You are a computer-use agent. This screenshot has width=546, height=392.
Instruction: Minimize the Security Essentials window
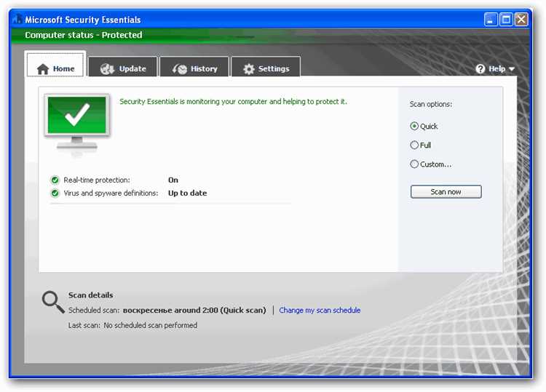point(490,20)
